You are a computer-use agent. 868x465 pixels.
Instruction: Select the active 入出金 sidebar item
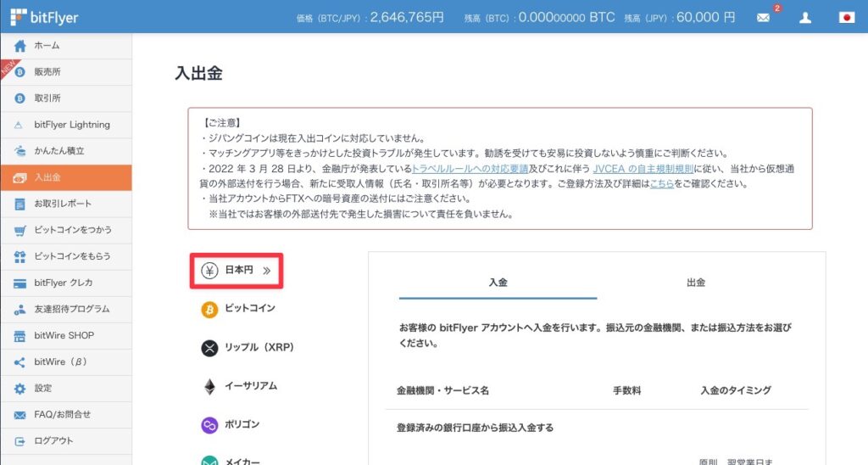pos(66,177)
